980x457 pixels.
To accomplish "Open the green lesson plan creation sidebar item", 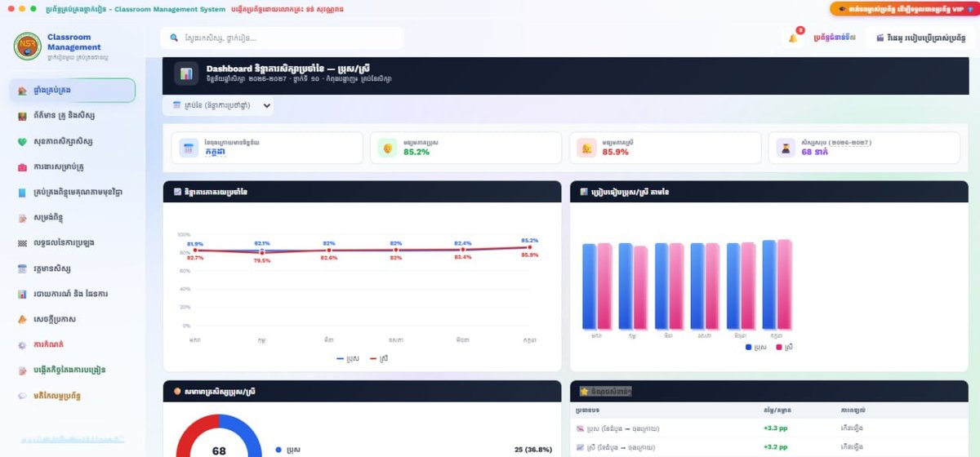I will [73, 370].
